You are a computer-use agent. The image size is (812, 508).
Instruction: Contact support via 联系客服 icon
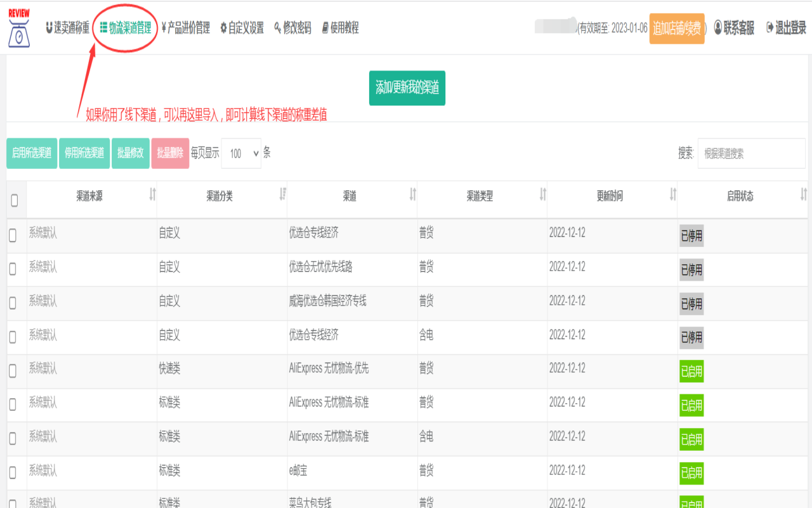pos(718,27)
